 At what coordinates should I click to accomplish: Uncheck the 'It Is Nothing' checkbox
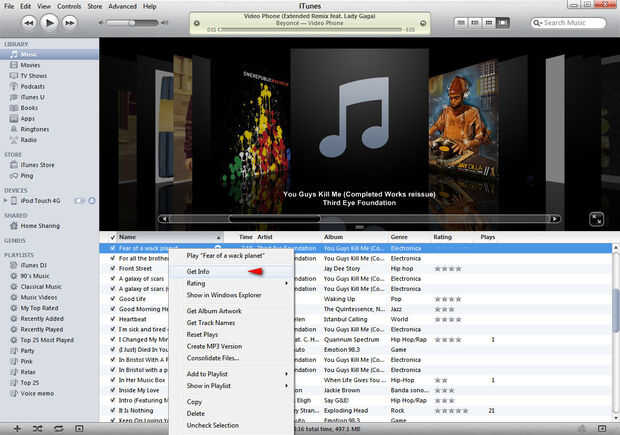pos(113,410)
